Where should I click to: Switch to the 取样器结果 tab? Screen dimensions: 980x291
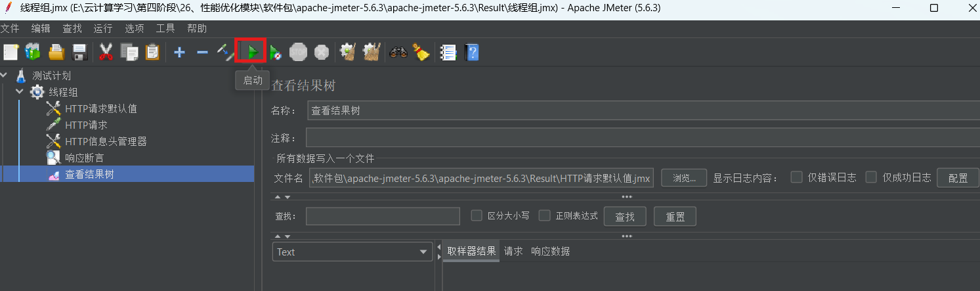[471, 252]
